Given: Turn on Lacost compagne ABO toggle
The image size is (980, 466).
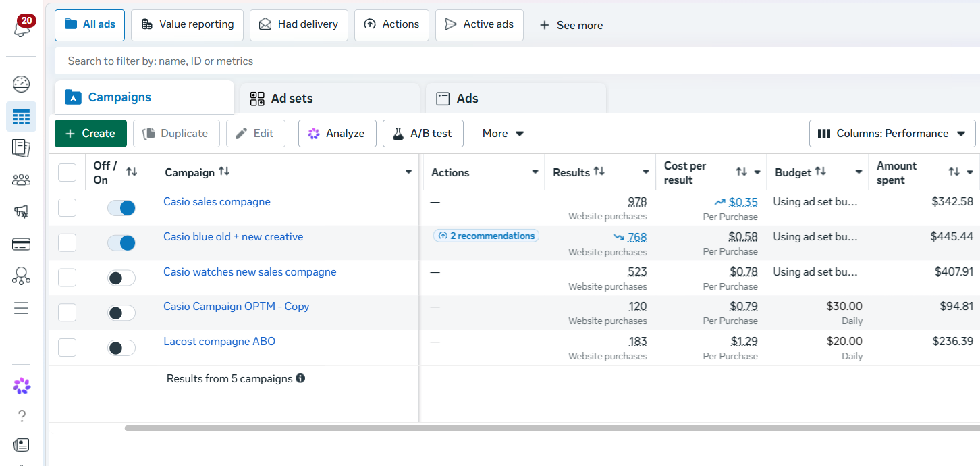Looking at the screenshot, I should click(121, 348).
